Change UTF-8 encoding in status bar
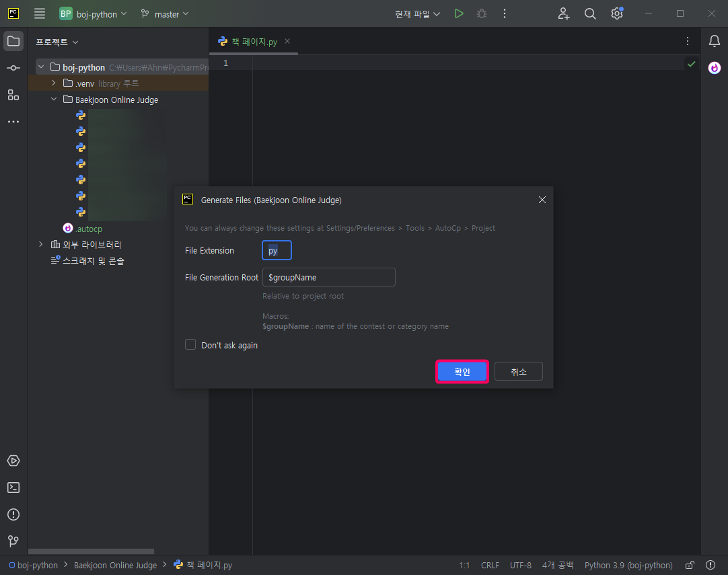The width and height of the screenshot is (728, 575). tap(521, 566)
